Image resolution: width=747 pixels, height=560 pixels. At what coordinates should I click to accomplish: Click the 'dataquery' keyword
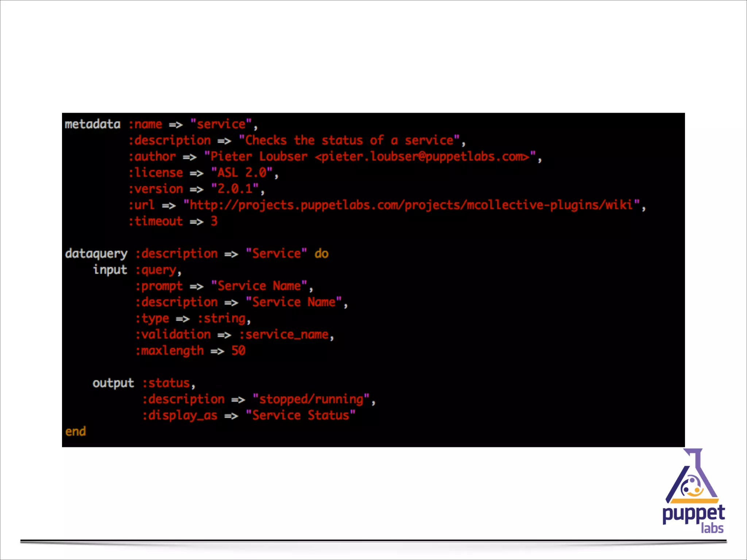(x=96, y=253)
